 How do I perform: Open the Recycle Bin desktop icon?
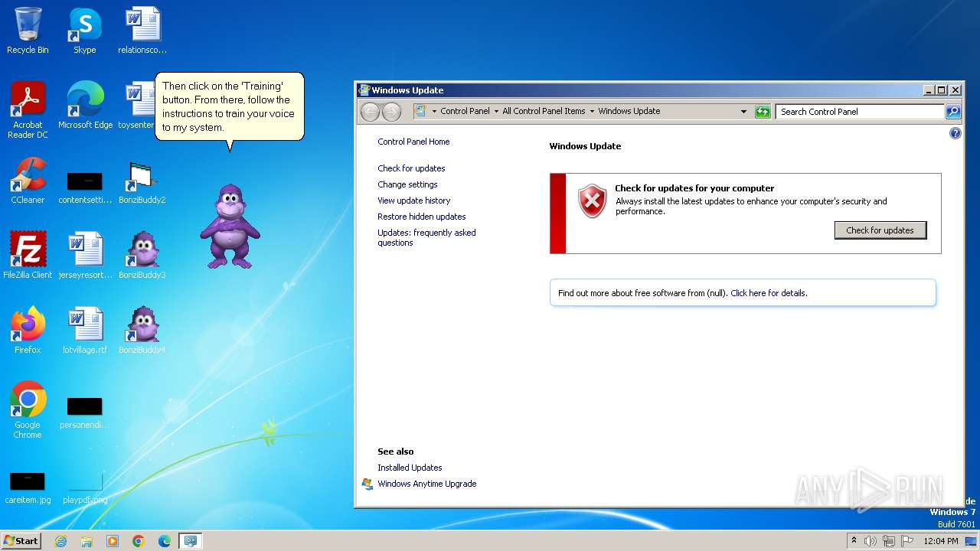click(x=28, y=31)
